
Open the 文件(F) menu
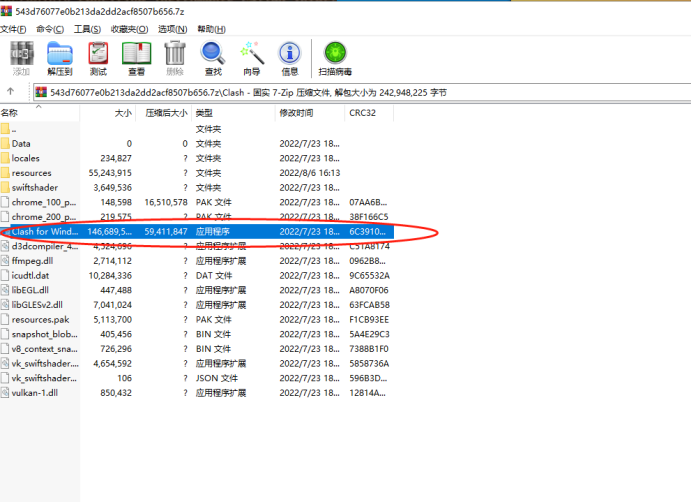(x=15, y=29)
